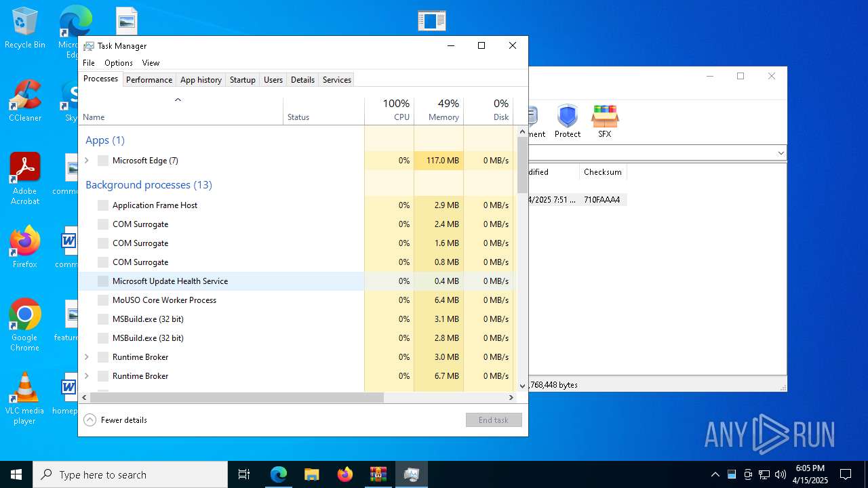This screenshot has width=868, height=488.
Task: Click sort arrow above Name column
Action: pos(178,100)
